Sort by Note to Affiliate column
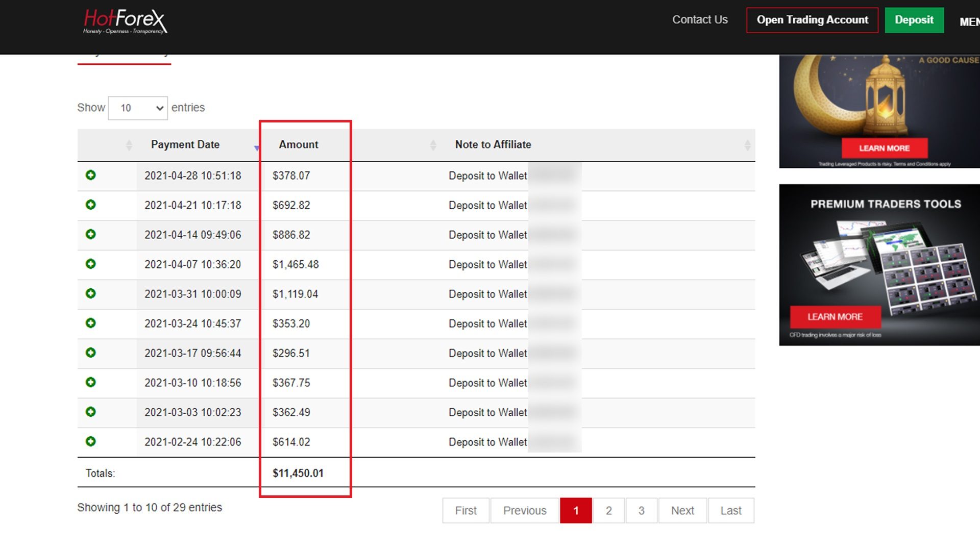Image resolution: width=980 pixels, height=551 pixels. pos(493,145)
